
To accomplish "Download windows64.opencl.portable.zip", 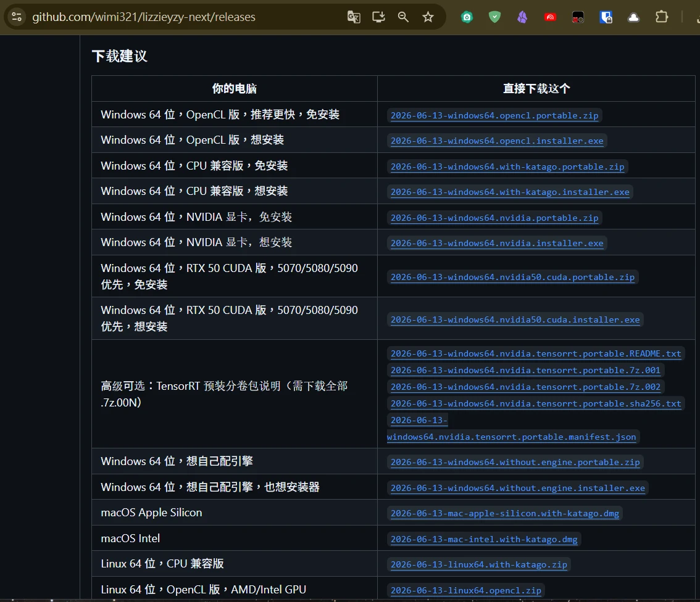I will (494, 115).
